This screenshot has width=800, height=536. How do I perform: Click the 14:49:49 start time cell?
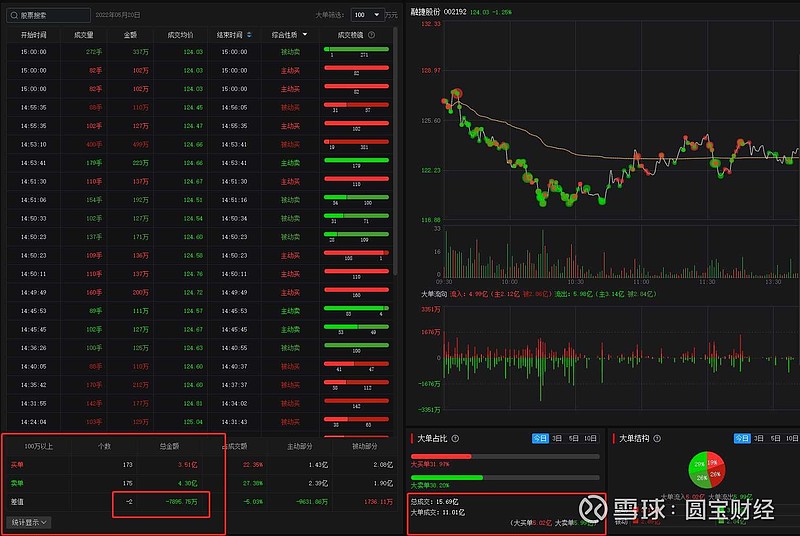tap(33, 293)
